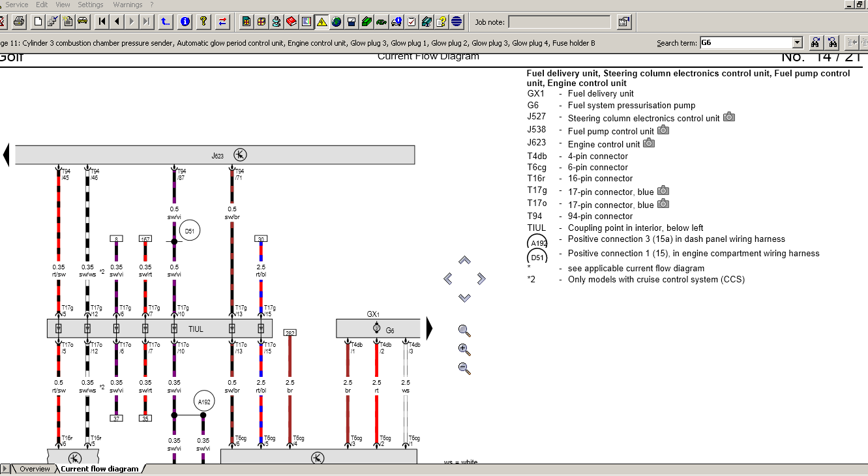This screenshot has height=476, width=868.
Task: Switch to the Overview tab
Action: click(x=35, y=469)
